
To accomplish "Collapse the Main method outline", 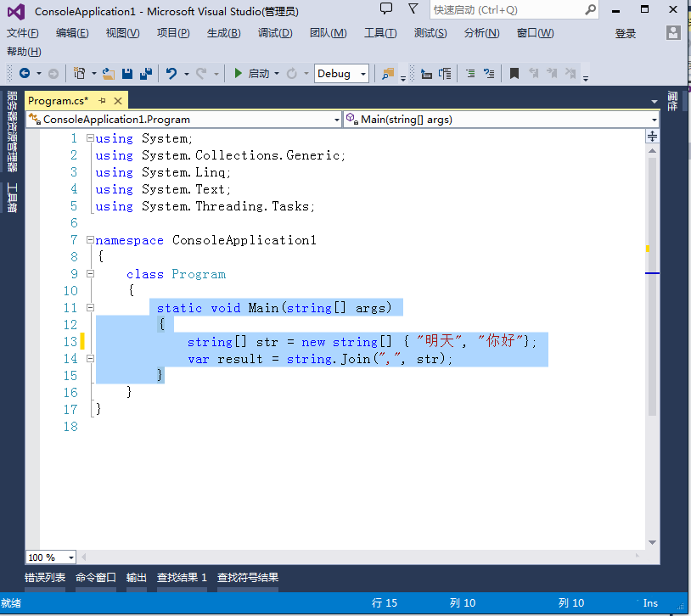I will click(90, 307).
